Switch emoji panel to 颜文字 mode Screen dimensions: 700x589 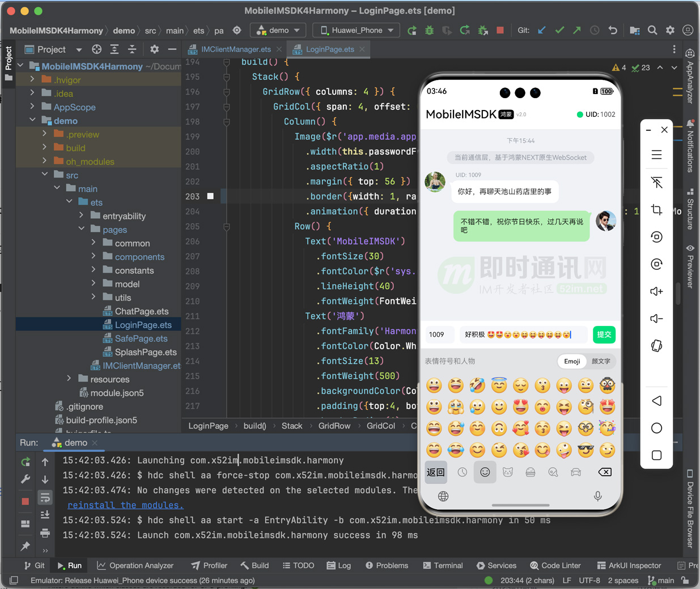tap(601, 361)
